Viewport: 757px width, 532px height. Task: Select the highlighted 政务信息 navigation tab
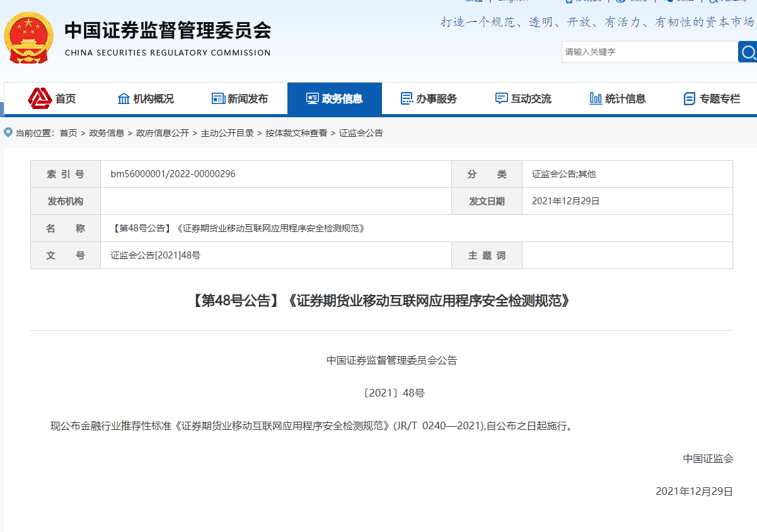(335, 98)
